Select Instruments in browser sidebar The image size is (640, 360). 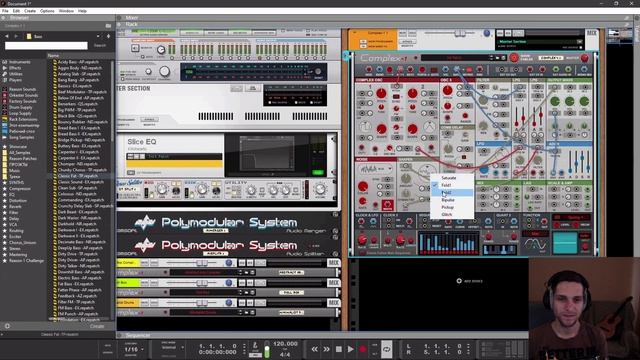tap(20, 62)
